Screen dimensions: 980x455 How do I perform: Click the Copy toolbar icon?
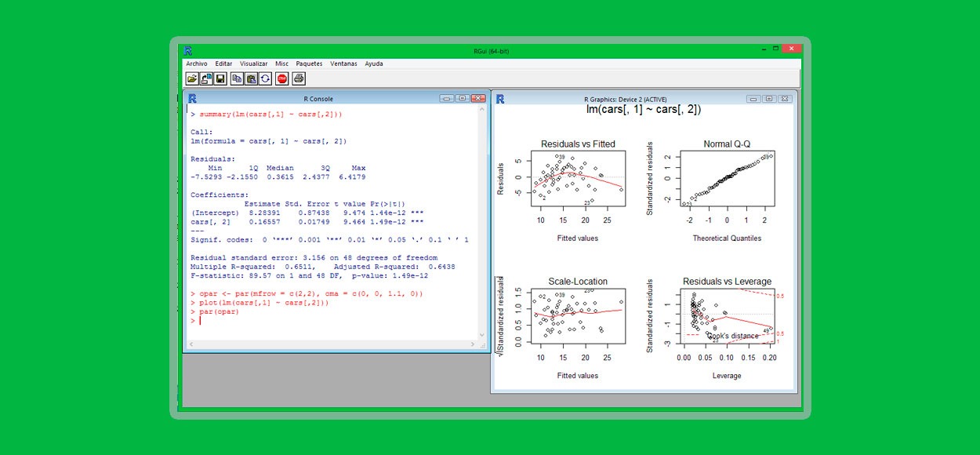coord(237,78)
